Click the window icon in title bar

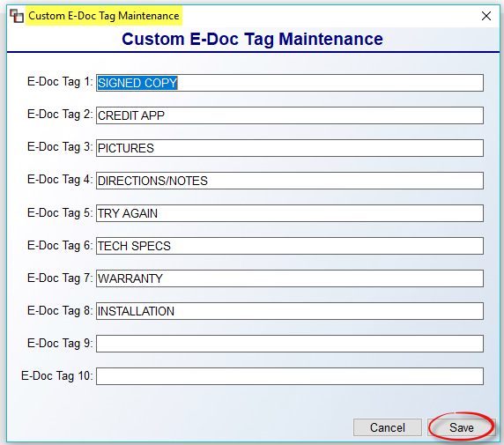tap(17, 16)
